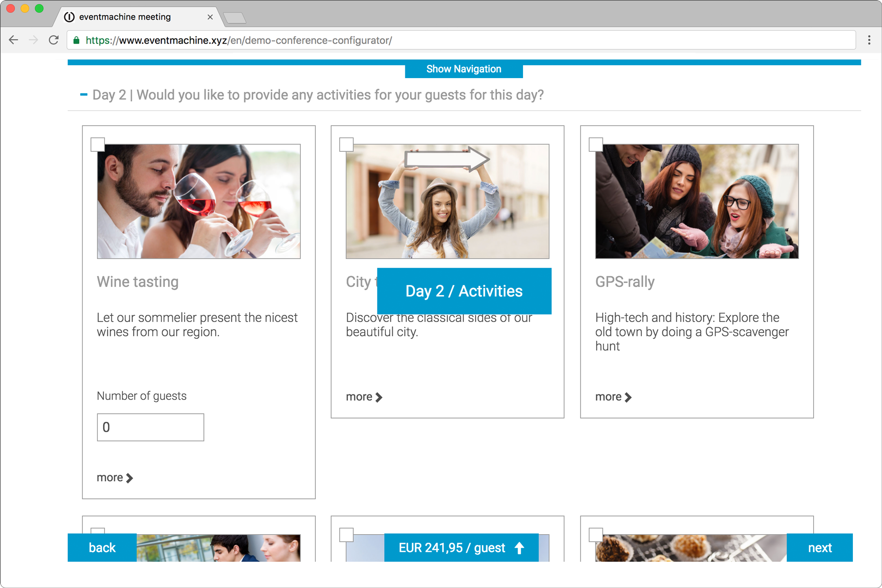This screenshot has width=882, height=588.
Task: Click the next button
Action: (819, 547)
